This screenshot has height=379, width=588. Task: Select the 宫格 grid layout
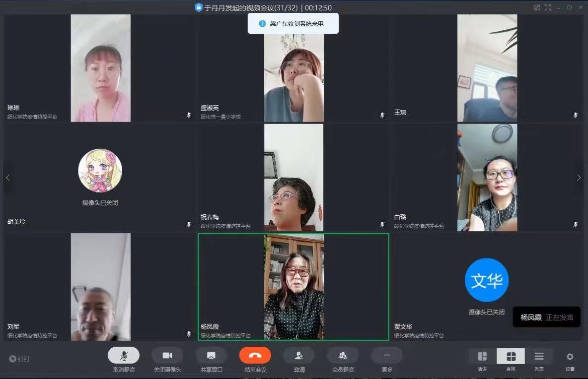pos(511,356)
